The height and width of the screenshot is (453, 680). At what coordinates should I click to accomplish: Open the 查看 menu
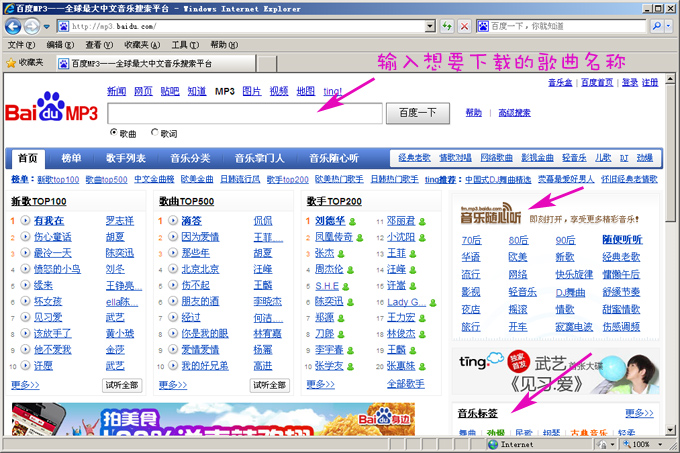pyautogui.click(x=99, y=45)
